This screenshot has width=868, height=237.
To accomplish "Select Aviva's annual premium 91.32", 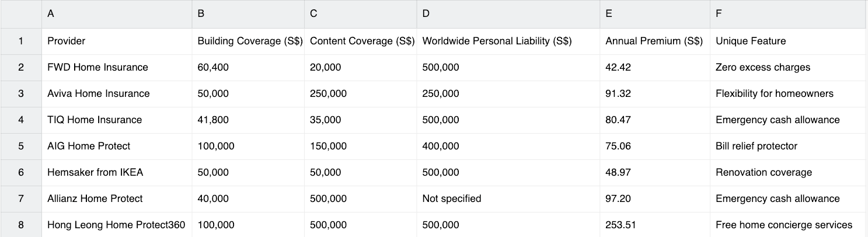I will [x=654, y=93].
